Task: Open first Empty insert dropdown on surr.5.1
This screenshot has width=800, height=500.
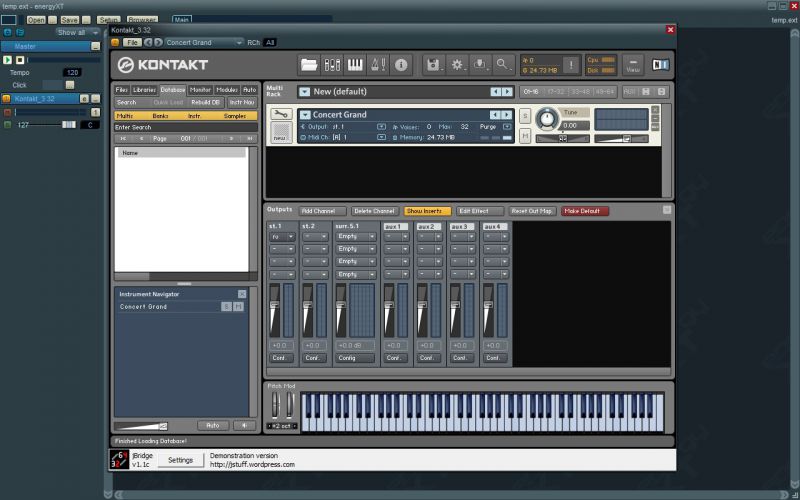Action: point(356,237)
